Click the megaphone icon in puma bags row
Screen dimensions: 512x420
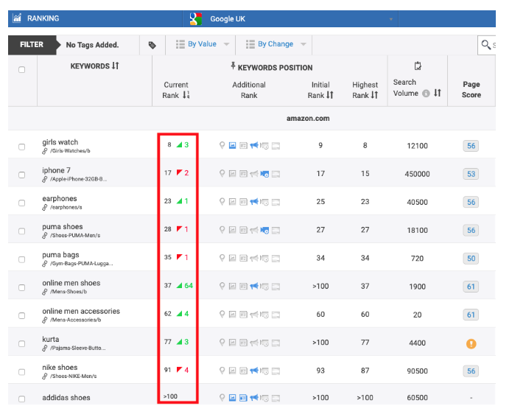pyautogui.click(x=254, y=259)
